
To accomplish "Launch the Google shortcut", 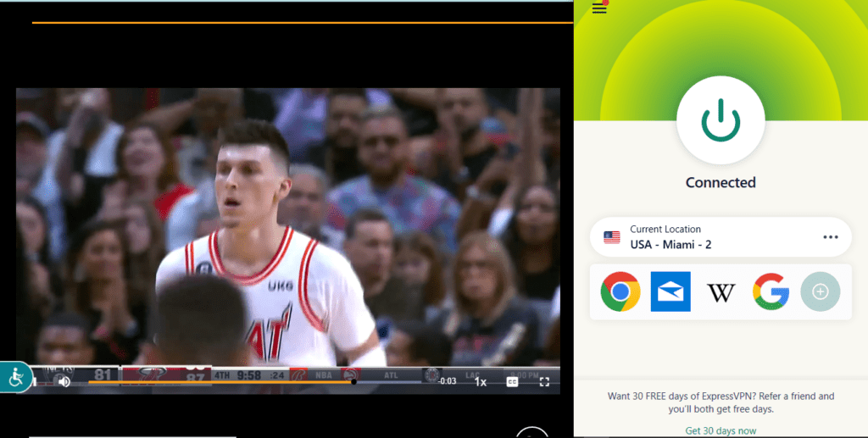I will tap(771, 292).
